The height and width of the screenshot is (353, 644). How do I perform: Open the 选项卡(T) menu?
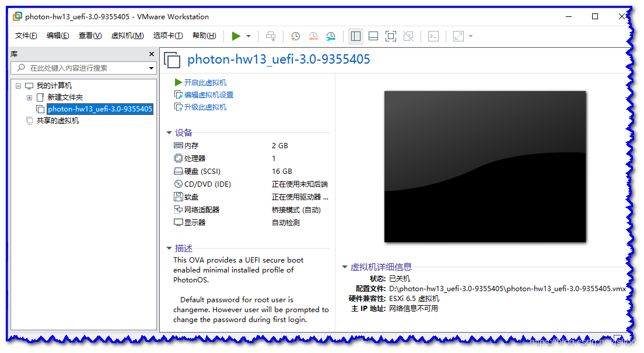[168, 36]
